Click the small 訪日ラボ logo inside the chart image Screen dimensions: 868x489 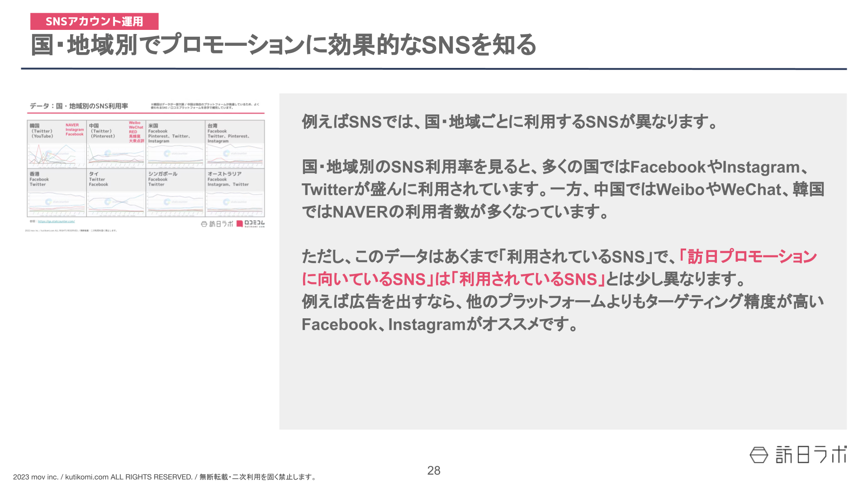pos(217,224)
